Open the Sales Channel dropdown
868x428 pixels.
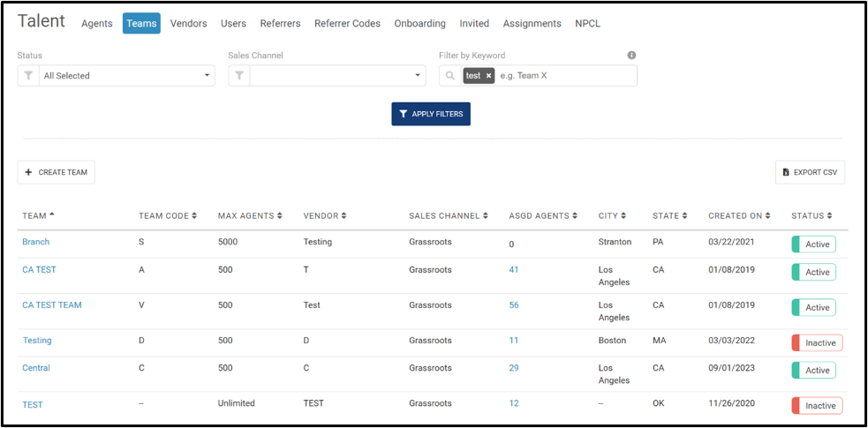tap(337, 76)
